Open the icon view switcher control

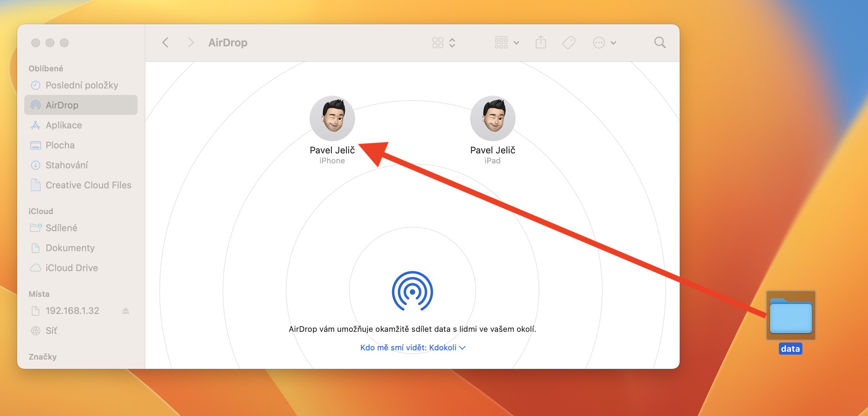[x=444, y=43]
